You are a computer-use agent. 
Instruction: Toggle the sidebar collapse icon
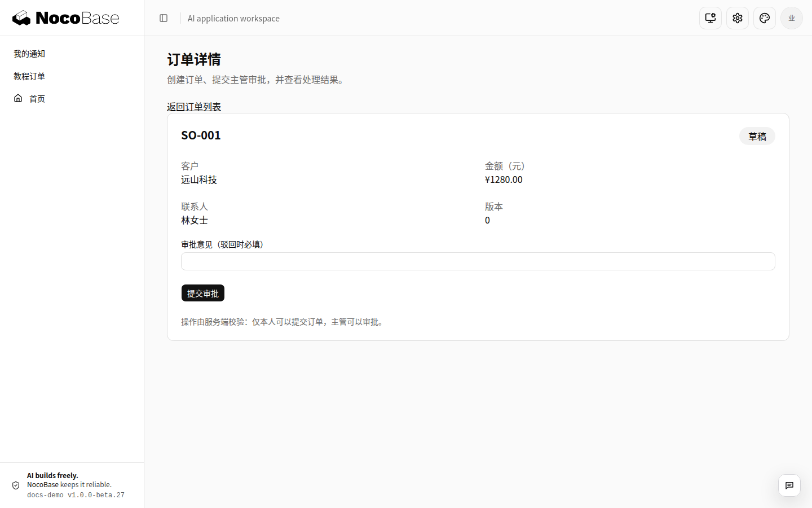coord(164,18)
